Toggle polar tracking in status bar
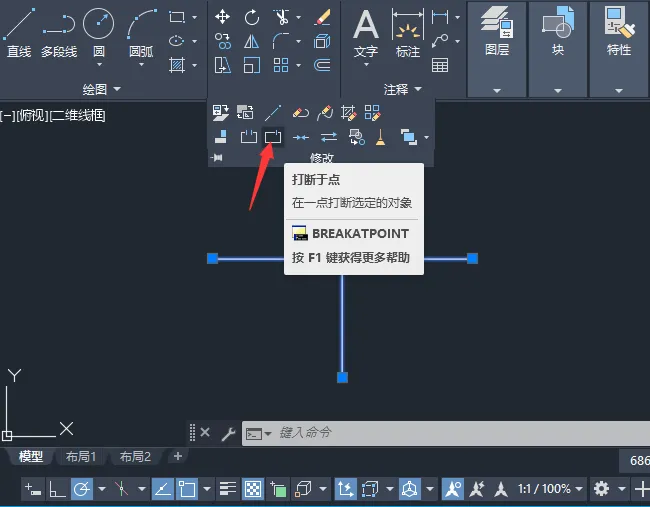Image resolution: width=650 pixels, height=507 pixels. click(x=82, y=489)
